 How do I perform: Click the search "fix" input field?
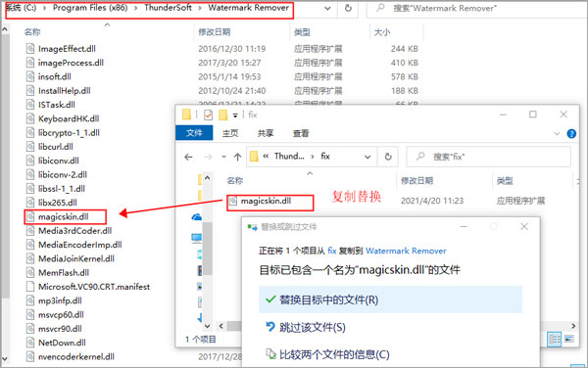click(x=489, y=157)
